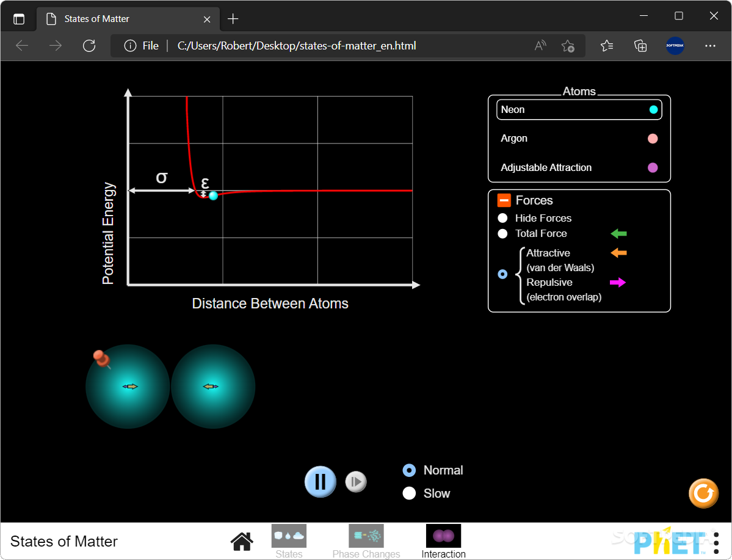Click the Read aloud icon
The height and width of the screenshot is (560, 732).
(x=540, y=46)
